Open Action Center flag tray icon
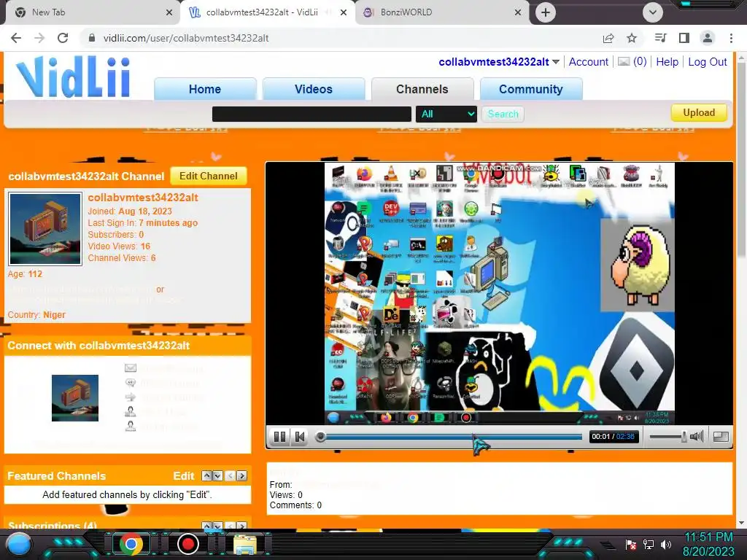The width and height of the screenshot is (747, 560). click(x=631, y=545)
